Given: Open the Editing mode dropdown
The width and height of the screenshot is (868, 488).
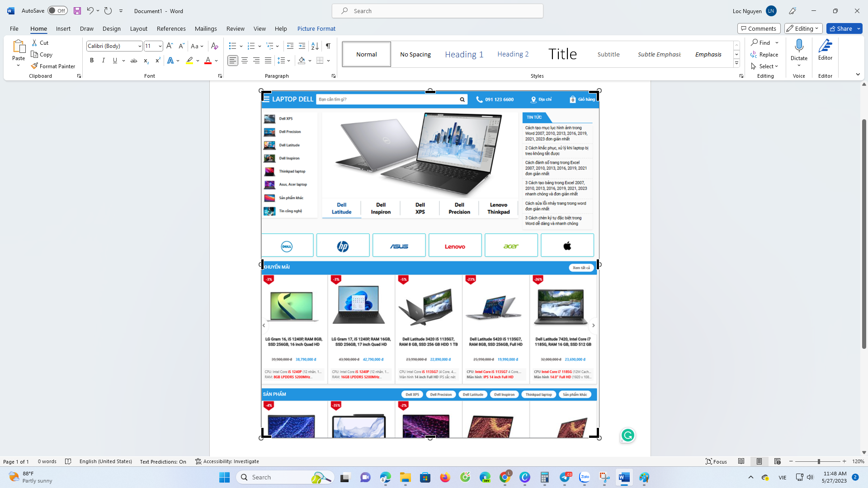Looking at the screenshot, I should 803,28.
